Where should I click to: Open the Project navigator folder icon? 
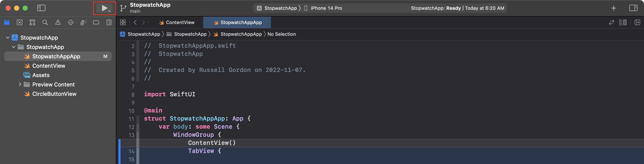click(7, 22)
